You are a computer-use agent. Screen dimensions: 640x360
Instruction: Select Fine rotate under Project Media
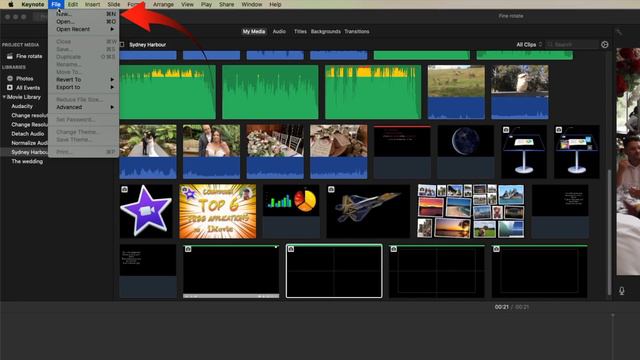29,56
